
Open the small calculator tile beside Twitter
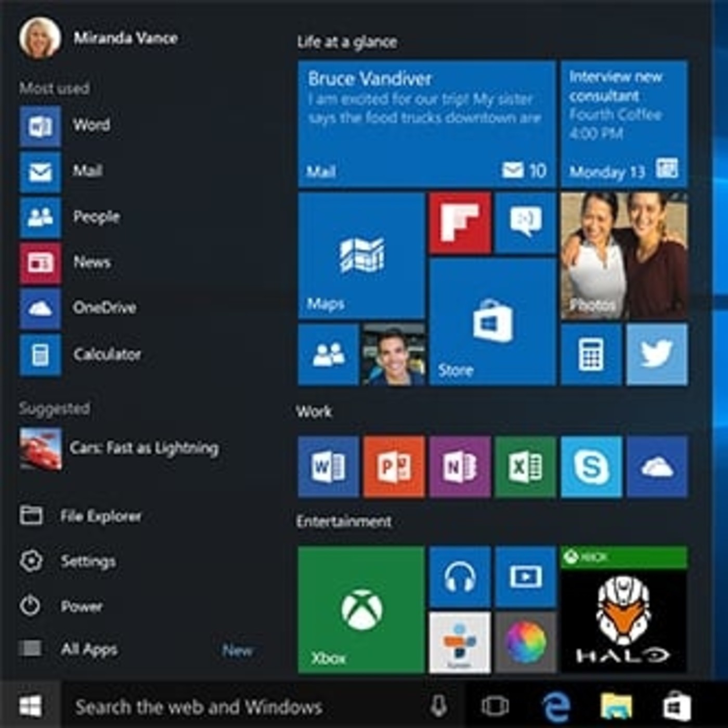(591, 354)
